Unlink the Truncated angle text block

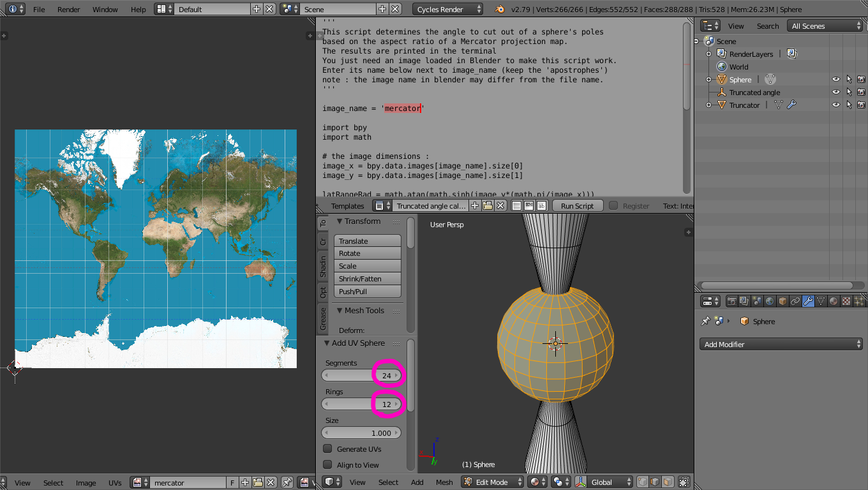tap(500, 205)
